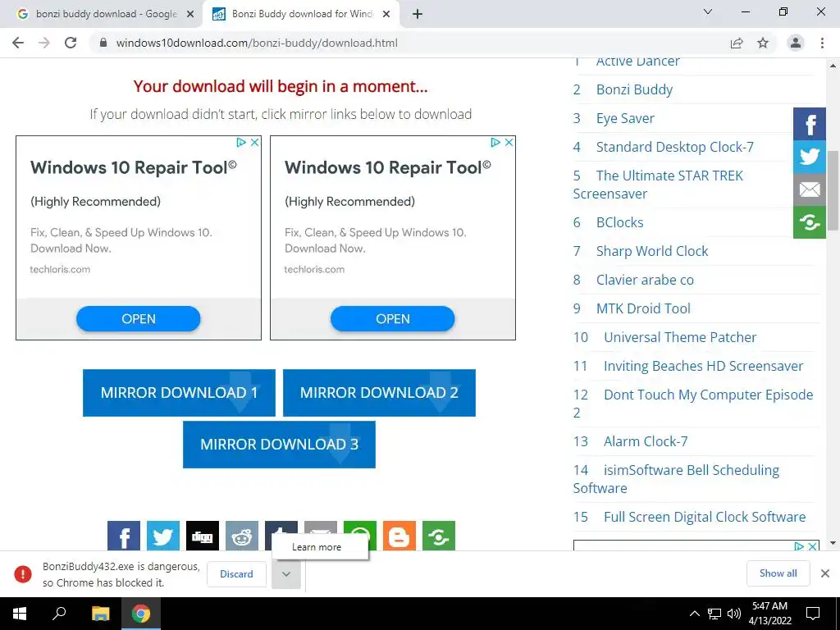Open BClocks link
Viewport: 840px width, 630px height.
[620, 222]
